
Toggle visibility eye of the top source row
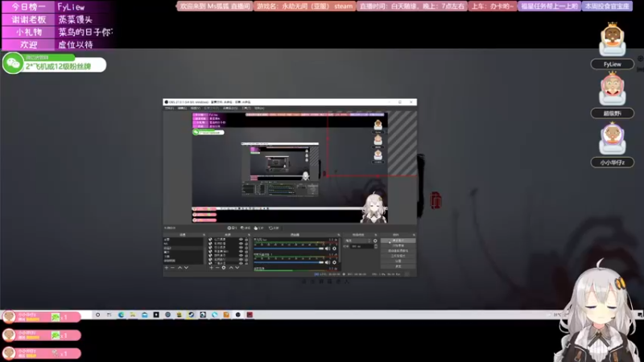pos(241,239)
